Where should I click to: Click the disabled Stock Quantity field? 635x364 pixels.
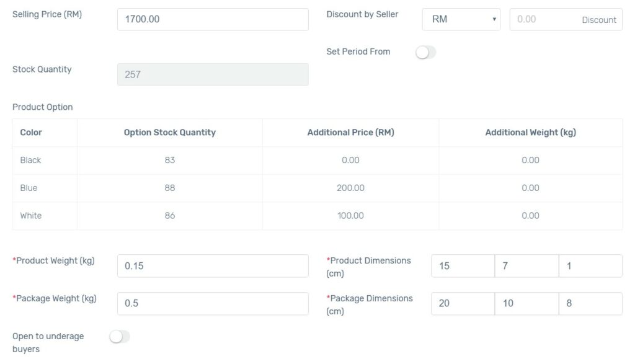pos(213,74)
